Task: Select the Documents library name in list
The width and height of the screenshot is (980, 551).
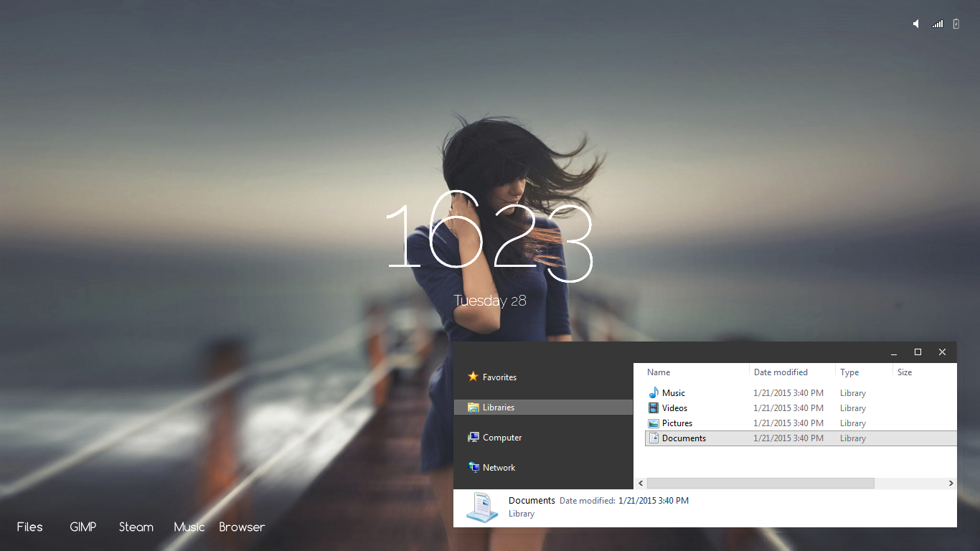Action: coord(684,438)
